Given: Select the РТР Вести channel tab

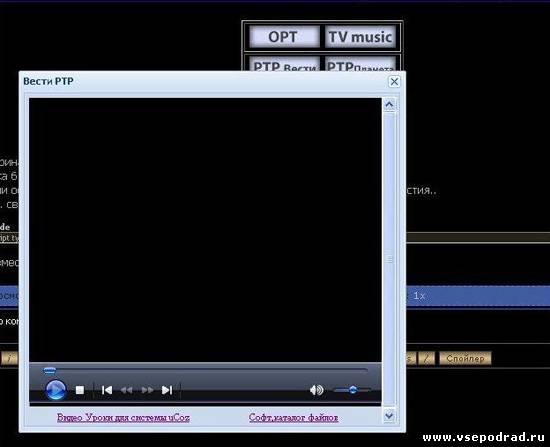Looking at the screenshot, I should [x=284, y=64].
